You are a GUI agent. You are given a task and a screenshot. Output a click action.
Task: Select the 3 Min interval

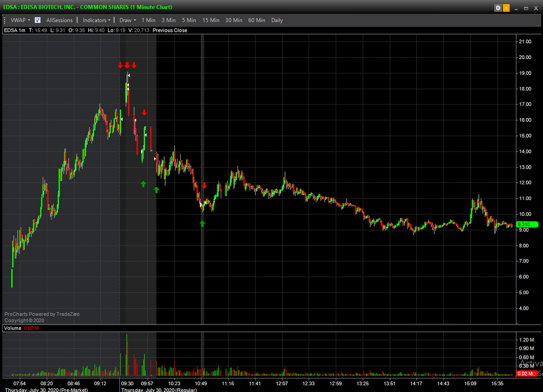pos(168,20)
